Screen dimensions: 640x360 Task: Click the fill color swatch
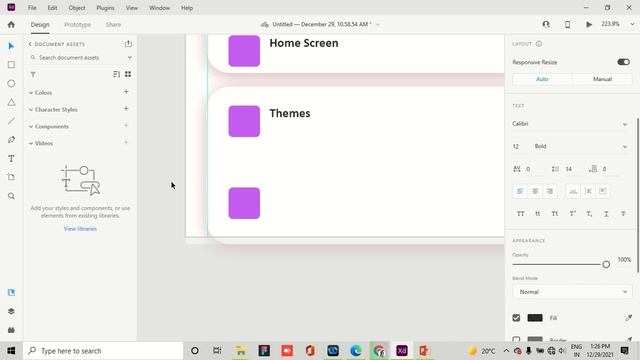click(535, 318)
